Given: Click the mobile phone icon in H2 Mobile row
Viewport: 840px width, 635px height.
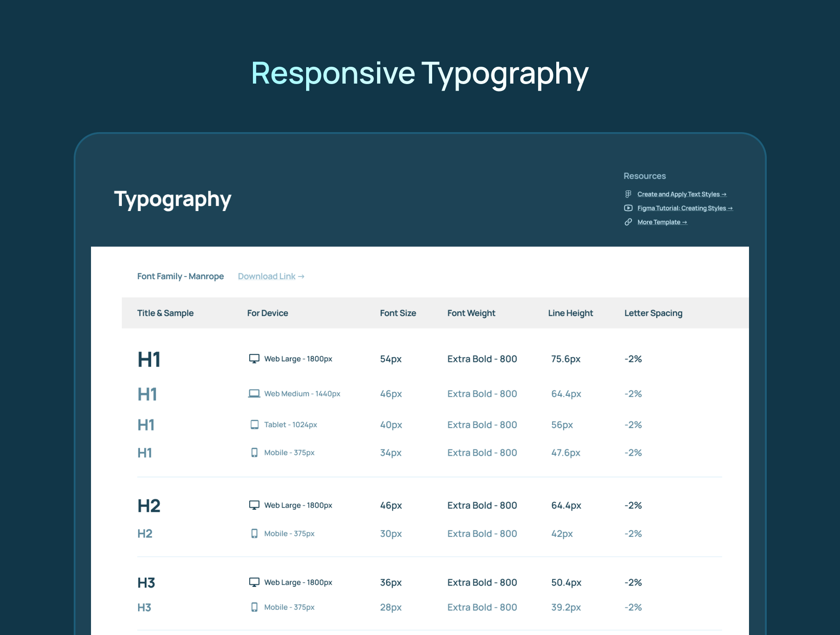Looking at the screenshot, I should [254, 534].
